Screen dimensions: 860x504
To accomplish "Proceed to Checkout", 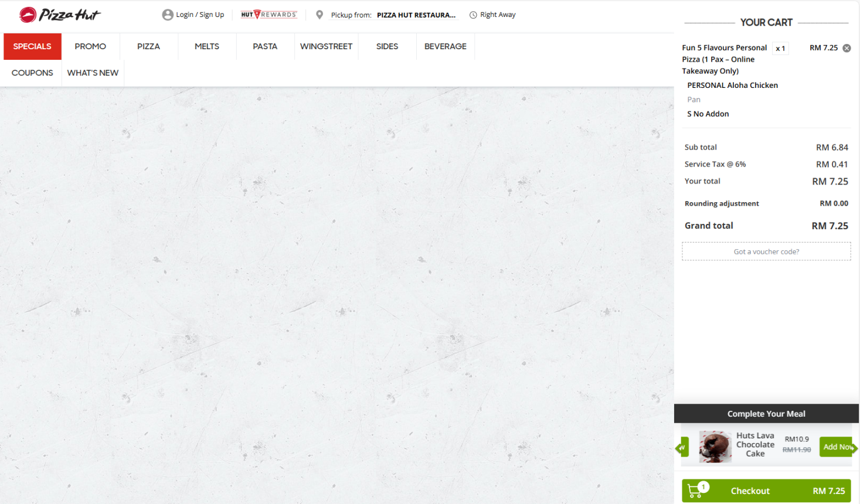I will (766, 491).
